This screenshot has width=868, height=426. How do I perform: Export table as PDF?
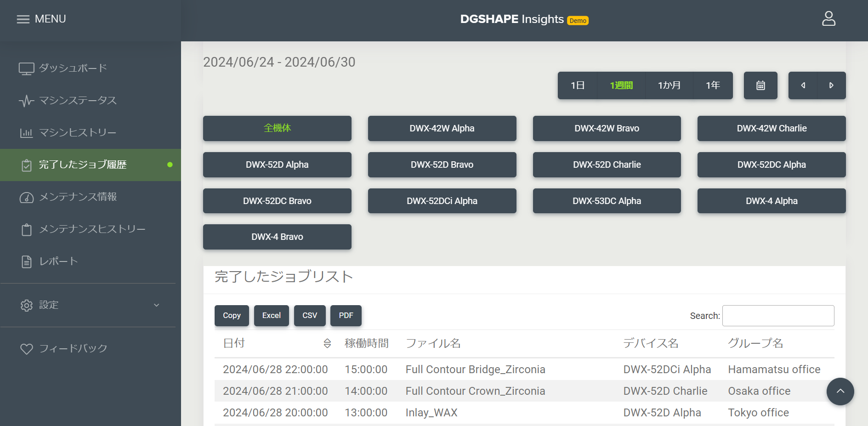tap(346, 316)
